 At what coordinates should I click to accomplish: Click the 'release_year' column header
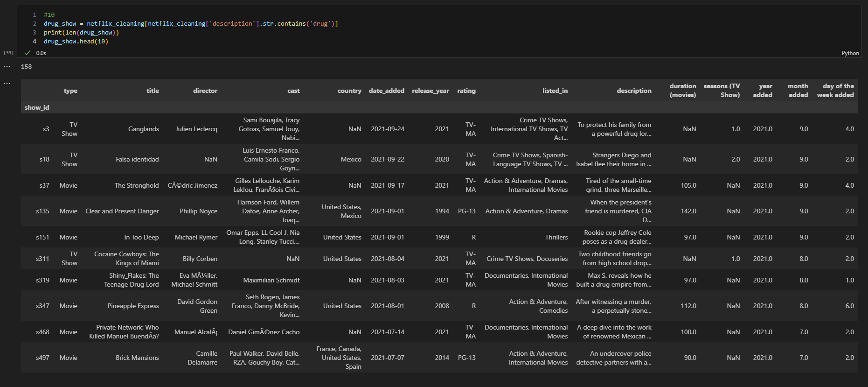430,91
